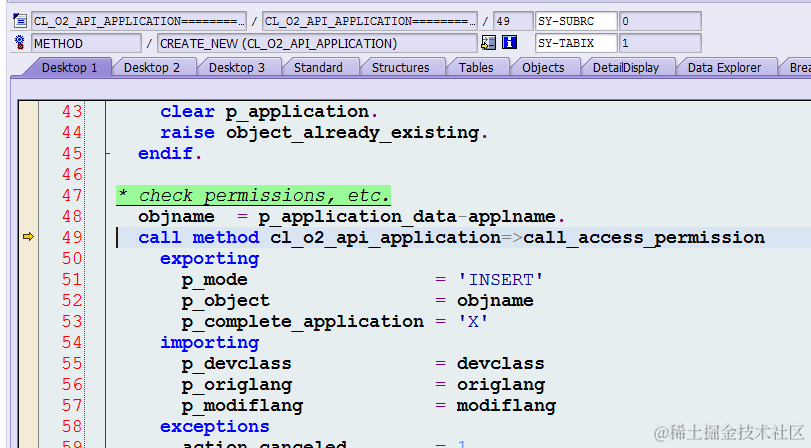Click the line number field showing 49
This screenshot has height=448, width=811.
coord(513,21)
